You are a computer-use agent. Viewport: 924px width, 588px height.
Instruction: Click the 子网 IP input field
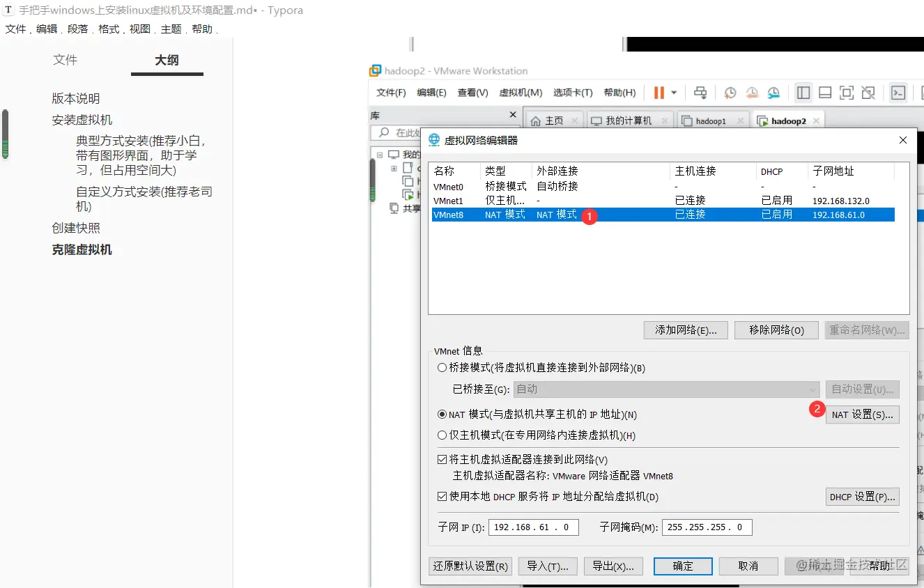(x=533, y=527)
